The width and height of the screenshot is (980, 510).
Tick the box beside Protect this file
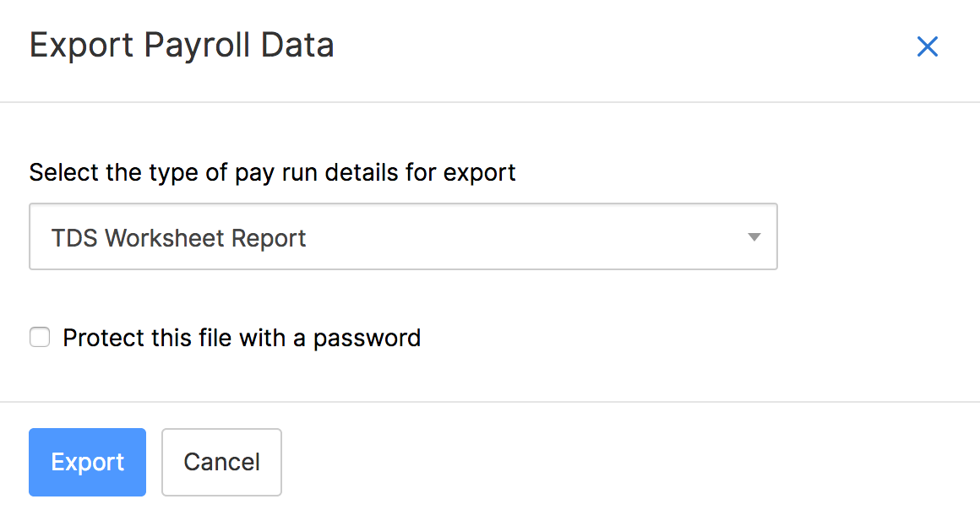click(x=40, y=339)
